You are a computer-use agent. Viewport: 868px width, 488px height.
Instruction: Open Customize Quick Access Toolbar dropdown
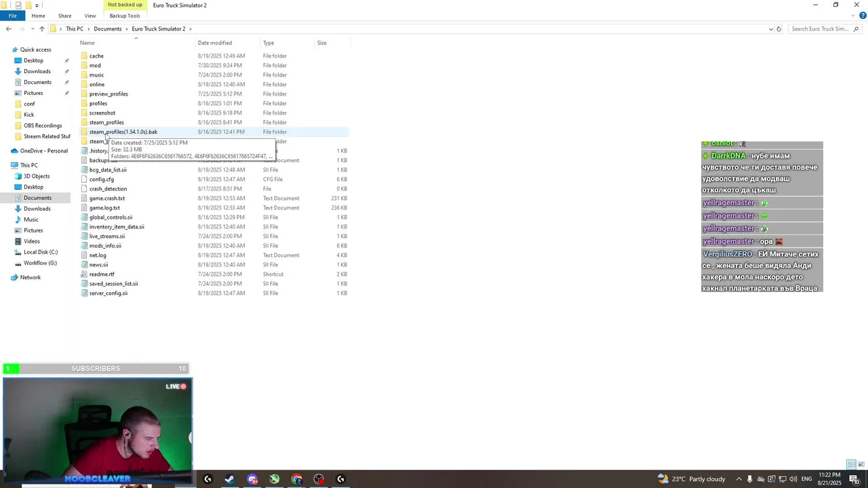[37, 5]
